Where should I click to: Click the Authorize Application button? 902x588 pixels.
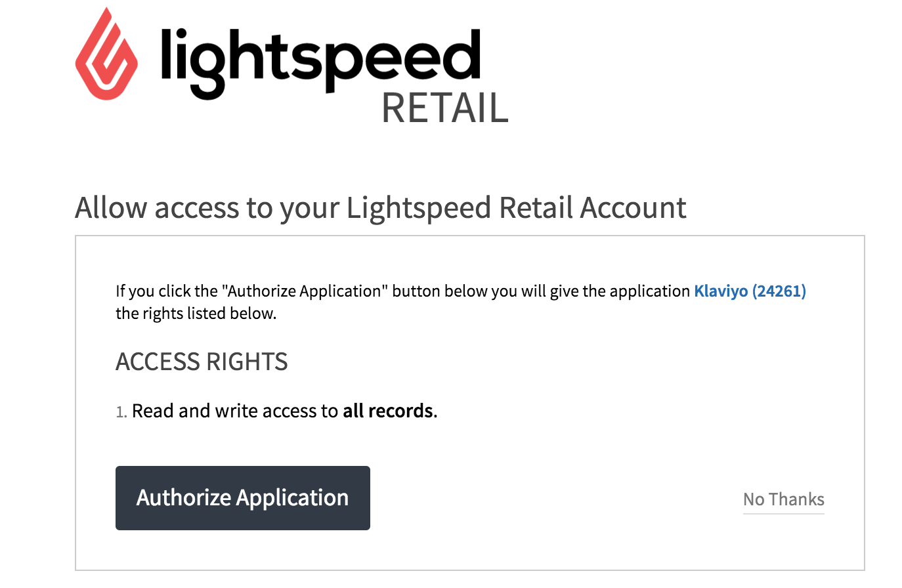tap(242, 497)
